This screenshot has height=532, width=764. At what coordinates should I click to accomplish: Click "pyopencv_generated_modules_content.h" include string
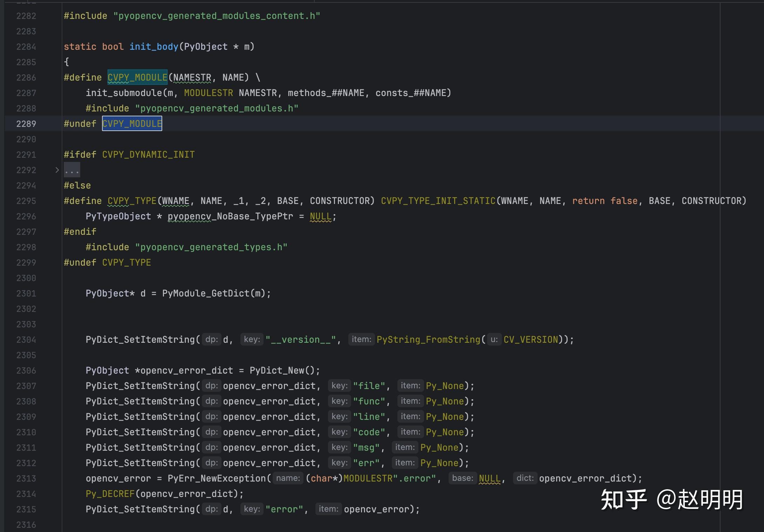[217, 16]
